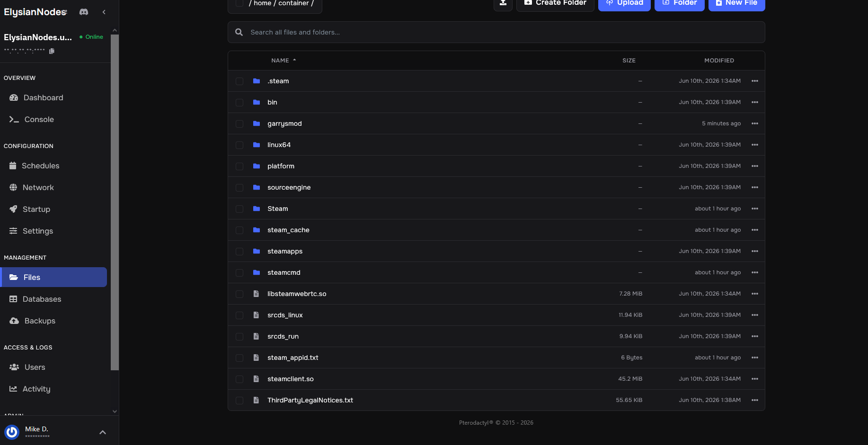This screenshot has width=868, height=445.
Task: Open ThirdPartyLegalNotices.txt file
Action: (310, 400)
